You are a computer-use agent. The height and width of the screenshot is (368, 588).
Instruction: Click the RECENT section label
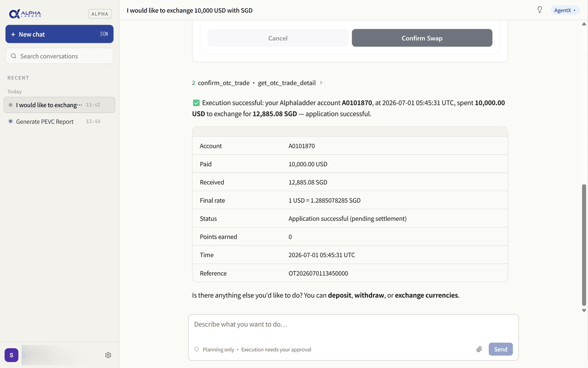pyautogui.click(x=18, y=78)
